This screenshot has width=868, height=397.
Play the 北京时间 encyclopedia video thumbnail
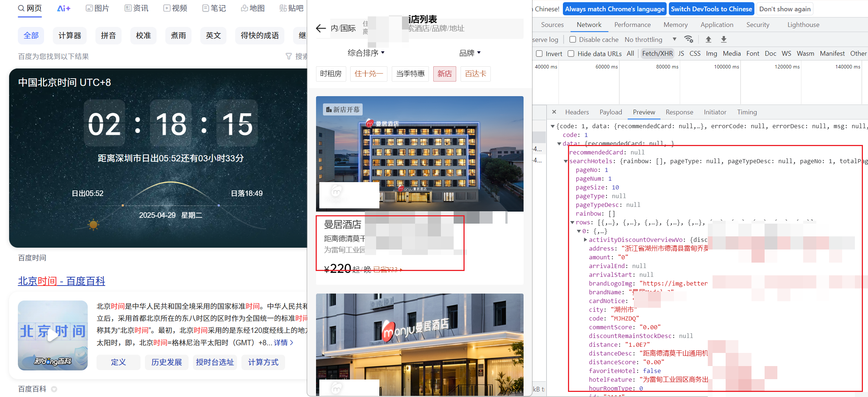click(x=53, y=335)
